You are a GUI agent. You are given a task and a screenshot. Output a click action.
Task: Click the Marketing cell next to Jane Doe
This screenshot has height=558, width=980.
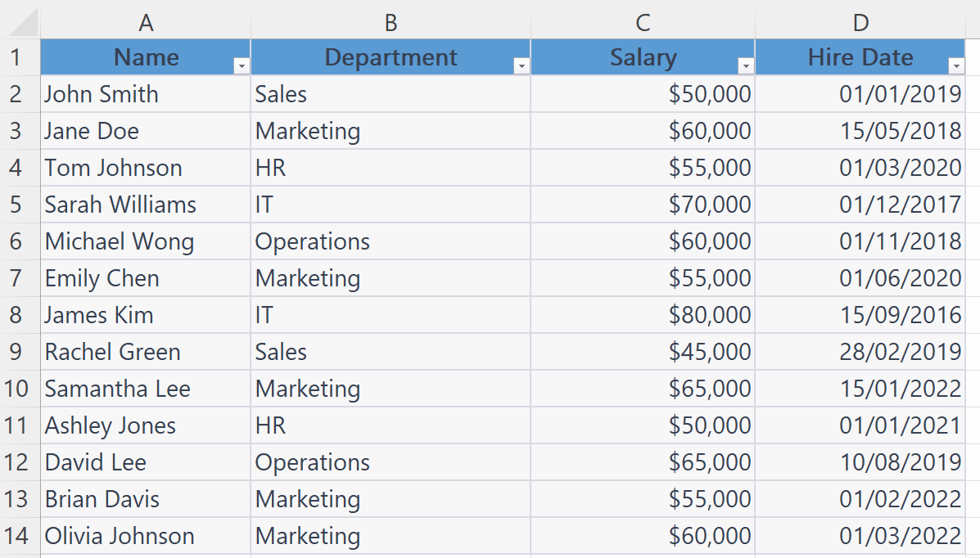click(x=391, y=131)
